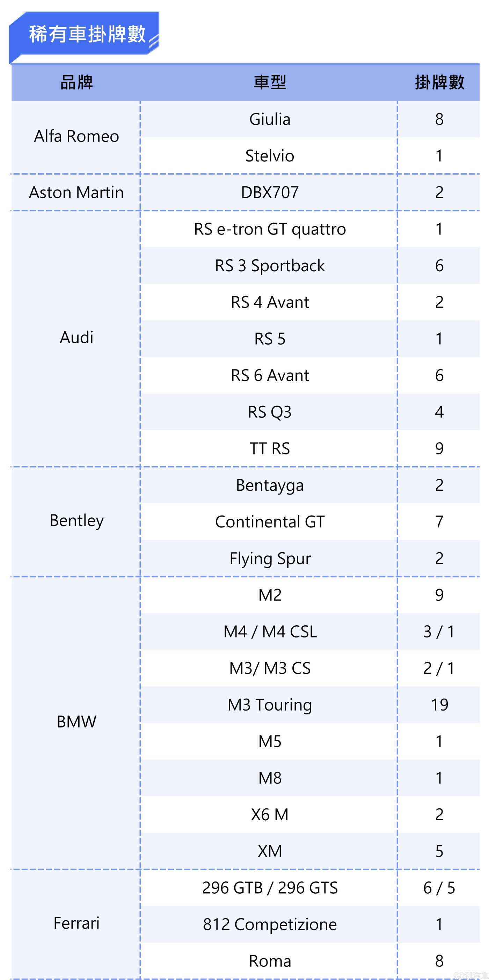Viewport: 489px width, 980px height.
Task: Click the Giulia model row
Action: (x=270, y=120)
